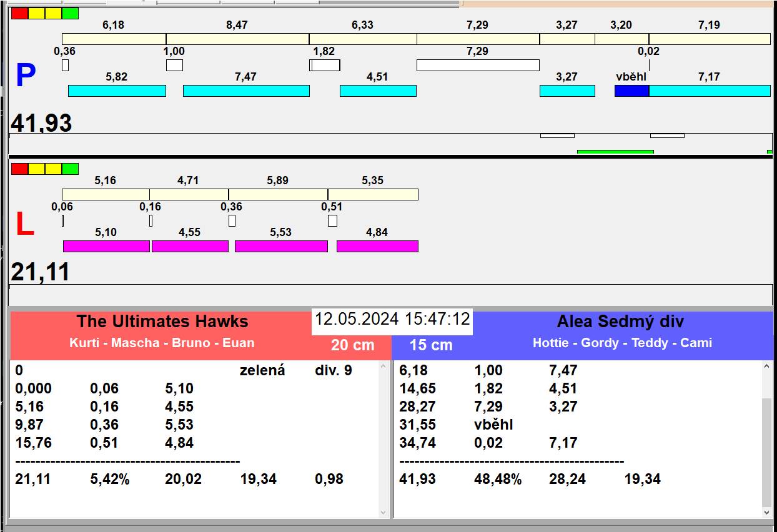Click the right results panel scrollbar thumb

tap(768, 453)
